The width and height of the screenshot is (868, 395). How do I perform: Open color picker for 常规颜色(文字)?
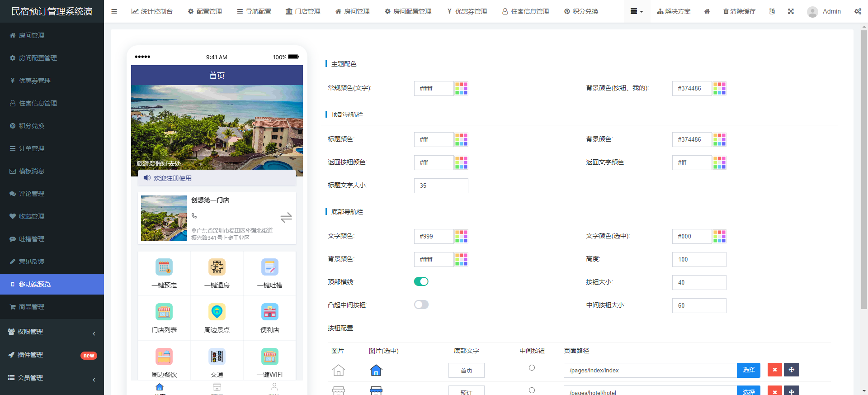461,88
